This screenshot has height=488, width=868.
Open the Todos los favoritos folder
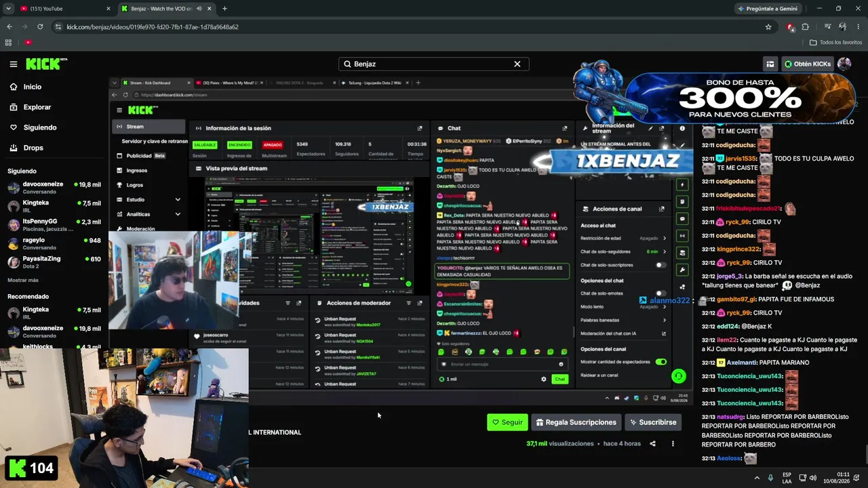point(835,42)
